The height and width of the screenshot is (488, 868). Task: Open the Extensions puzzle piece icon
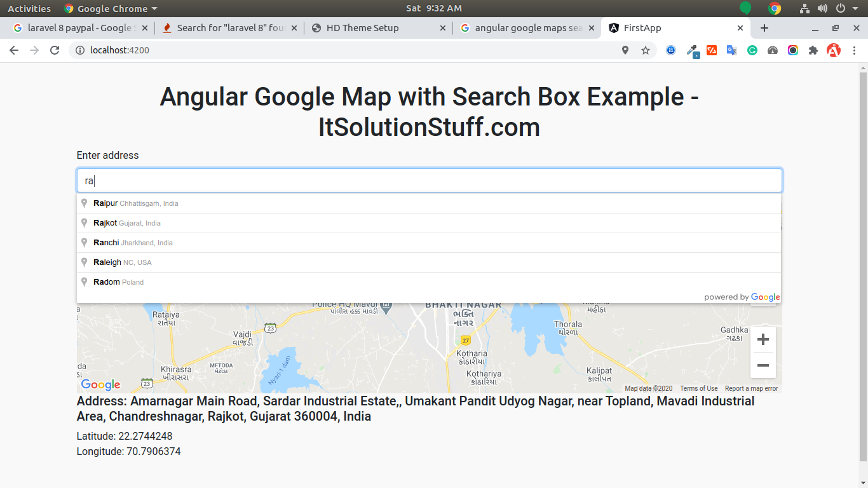coord(813,50)
